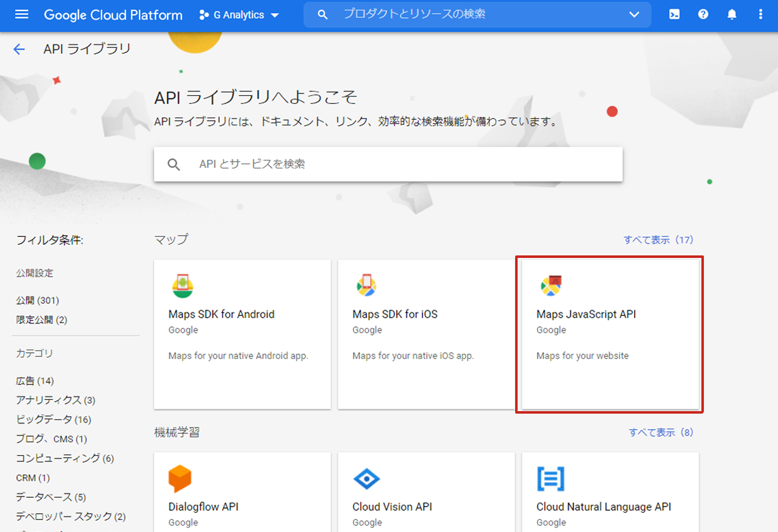This screenshot has height=532, width=778.
Task: Open the Maps JavaScript API card
Action: click(x=610, y=333)
